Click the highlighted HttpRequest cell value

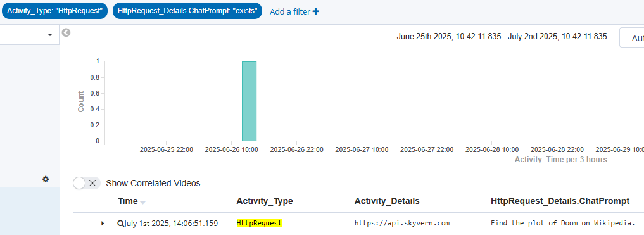pyautogui.click(x=259, y=223)
